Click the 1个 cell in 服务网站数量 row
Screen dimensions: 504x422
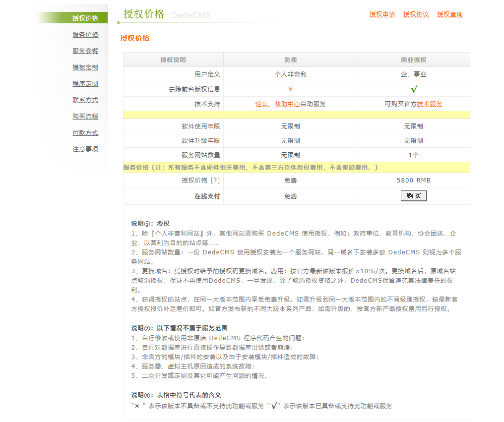click(414, 155)
